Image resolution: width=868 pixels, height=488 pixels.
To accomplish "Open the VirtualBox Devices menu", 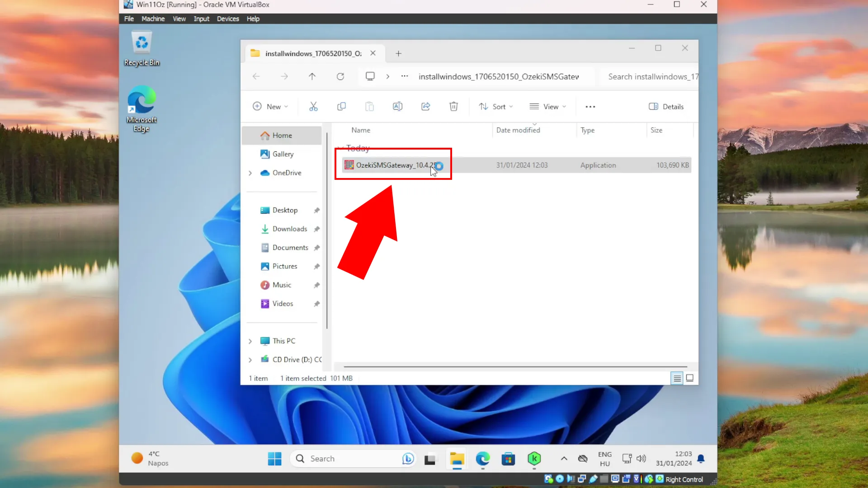I will pos(227,19).
